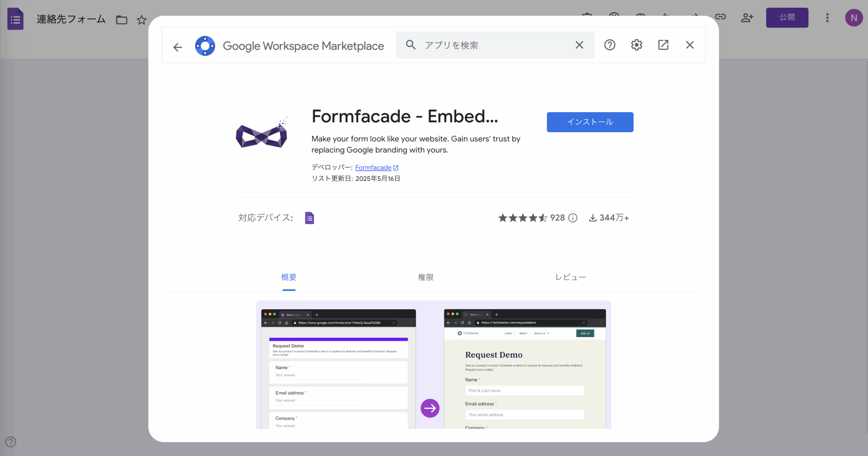Click move-to-folder icon beside form title

point(121,20)
